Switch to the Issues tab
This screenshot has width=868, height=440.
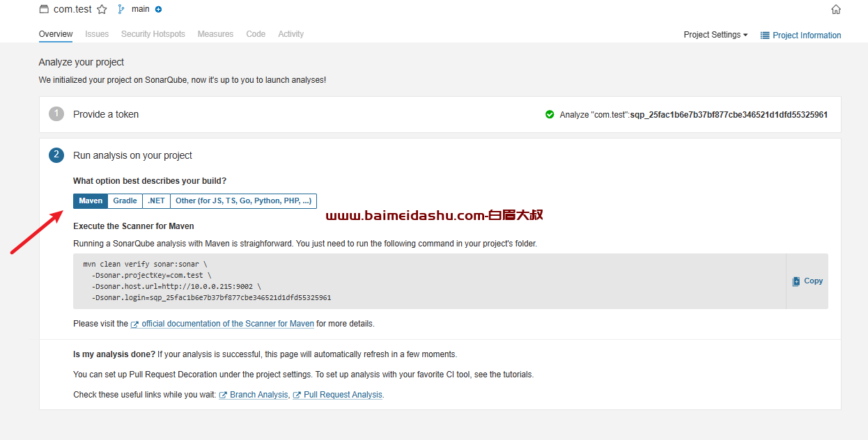click(x=97, y=34)
